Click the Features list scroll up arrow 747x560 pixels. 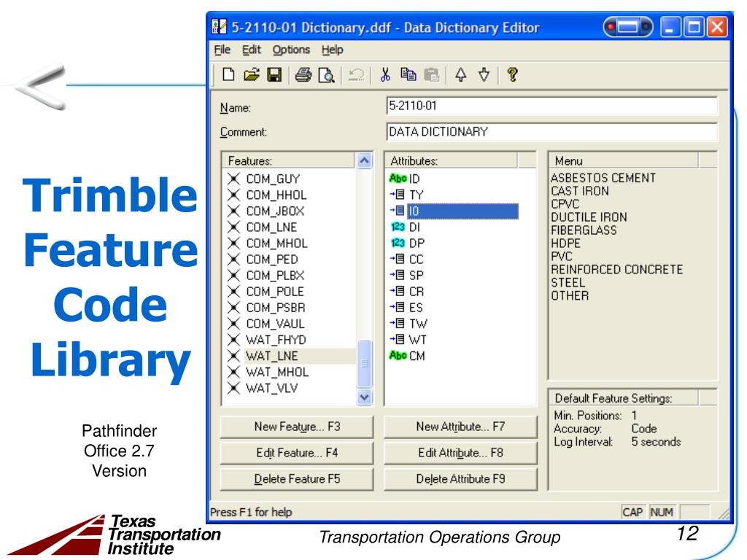(364, 160)
